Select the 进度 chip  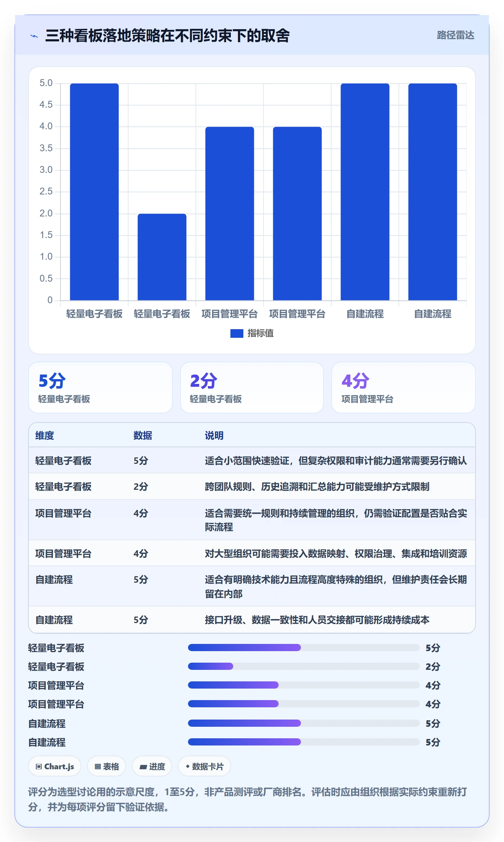[x=152, y=766]
